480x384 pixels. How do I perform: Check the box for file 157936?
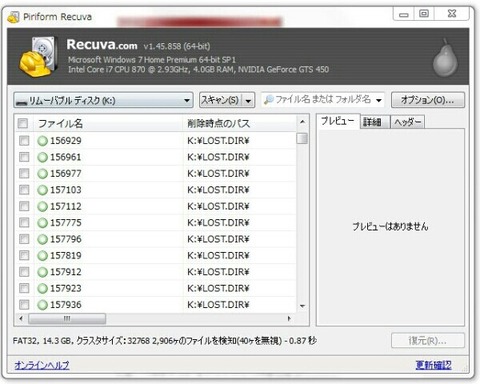(24, 304)
